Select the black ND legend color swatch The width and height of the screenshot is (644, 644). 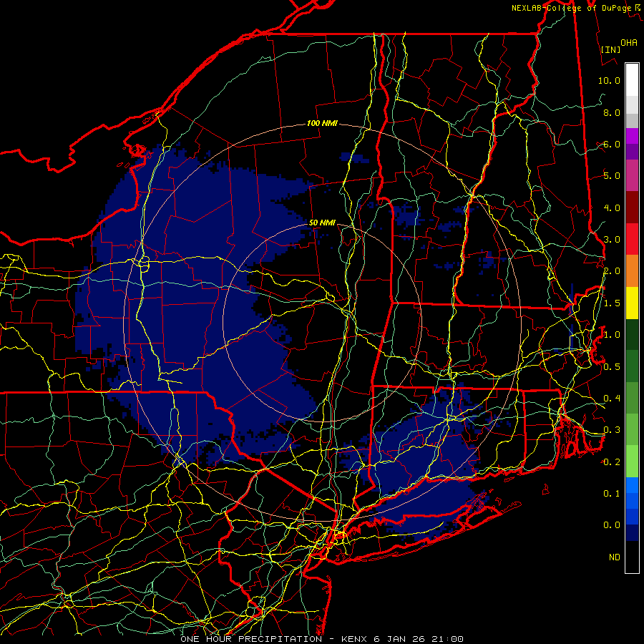(632, 557)
